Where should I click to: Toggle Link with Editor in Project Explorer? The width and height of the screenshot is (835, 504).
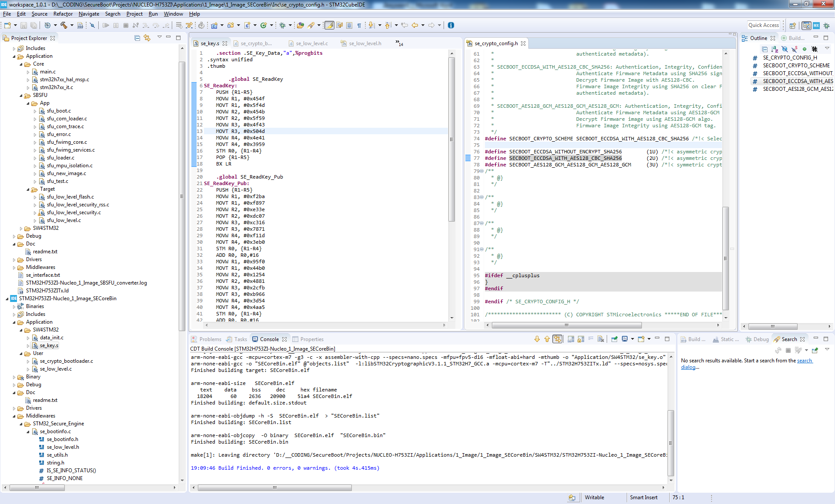point(147,38)
